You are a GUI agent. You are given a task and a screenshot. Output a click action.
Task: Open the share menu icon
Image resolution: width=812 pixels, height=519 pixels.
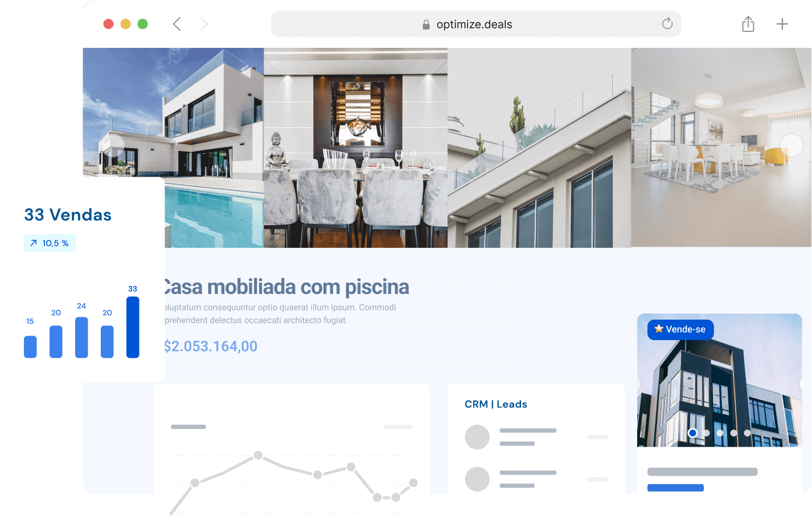tap(748, 24)
